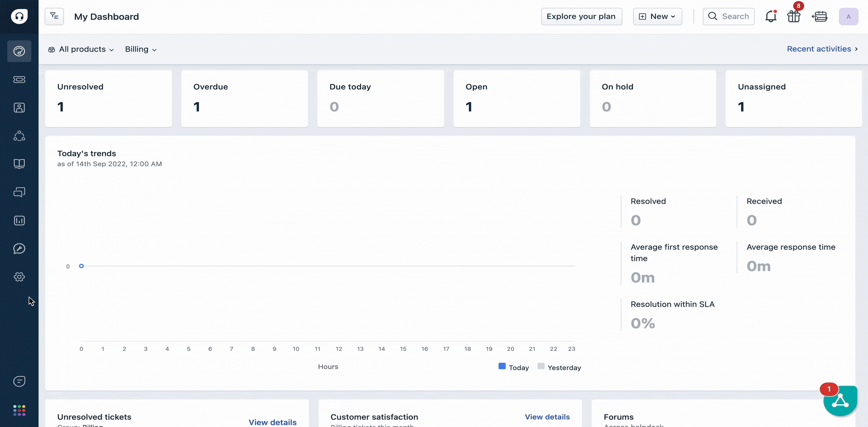Click the app grid icon at bottom
Image resolution: width=868 pixels, height=427 pixels.
[x=19, y=410]
